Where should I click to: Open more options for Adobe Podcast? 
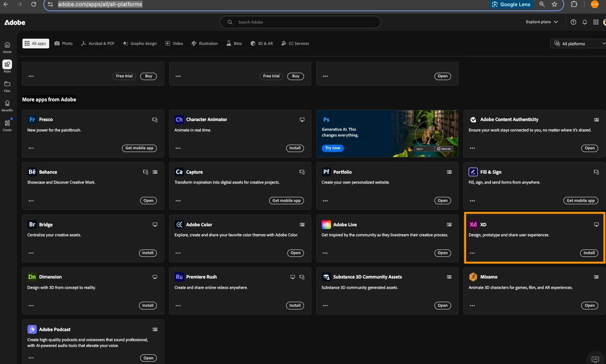pyautogui.click(x=31, y=358)
